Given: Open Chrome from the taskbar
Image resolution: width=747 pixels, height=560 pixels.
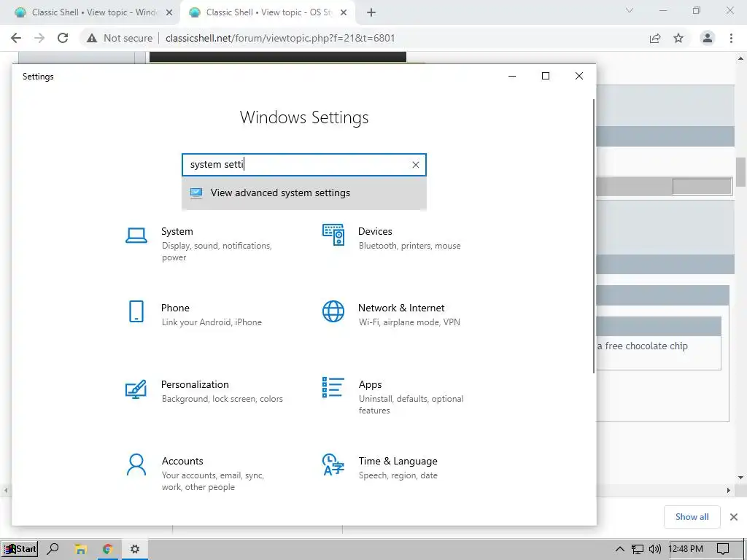Looking at the screenshot, I should (108, 549).
